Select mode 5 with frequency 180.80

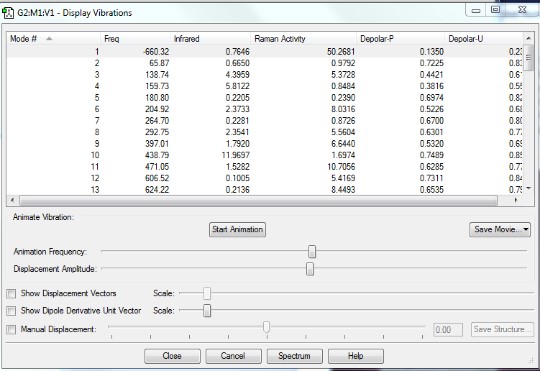click(264, 98)
